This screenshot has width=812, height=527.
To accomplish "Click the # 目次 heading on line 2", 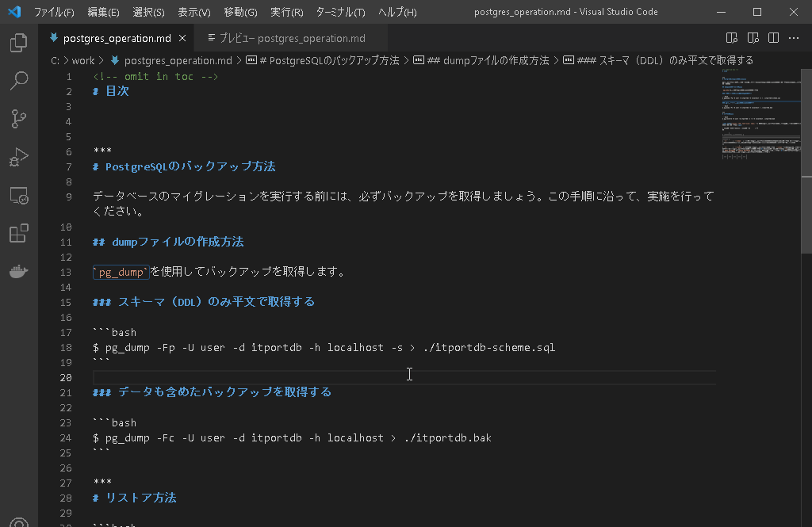I will coord(111,91).
